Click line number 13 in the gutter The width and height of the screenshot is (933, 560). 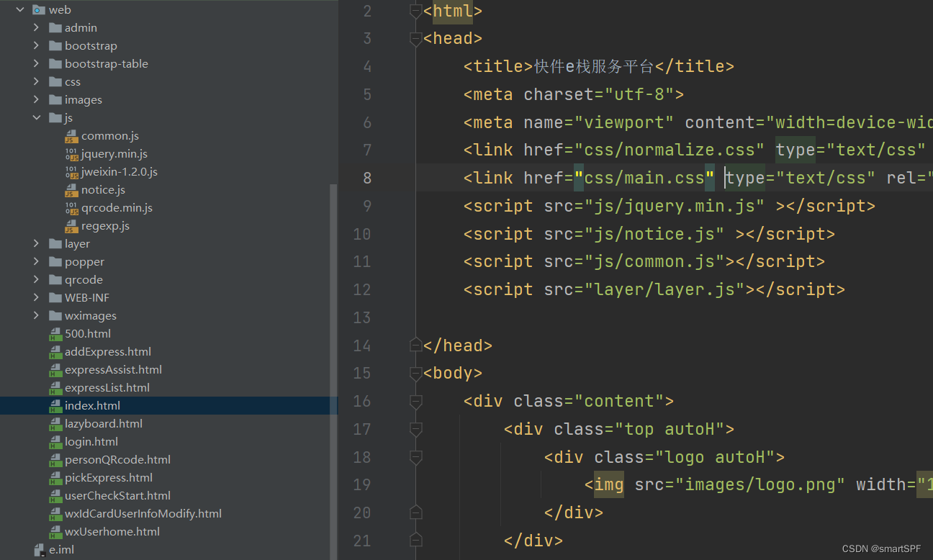(362, 317)
